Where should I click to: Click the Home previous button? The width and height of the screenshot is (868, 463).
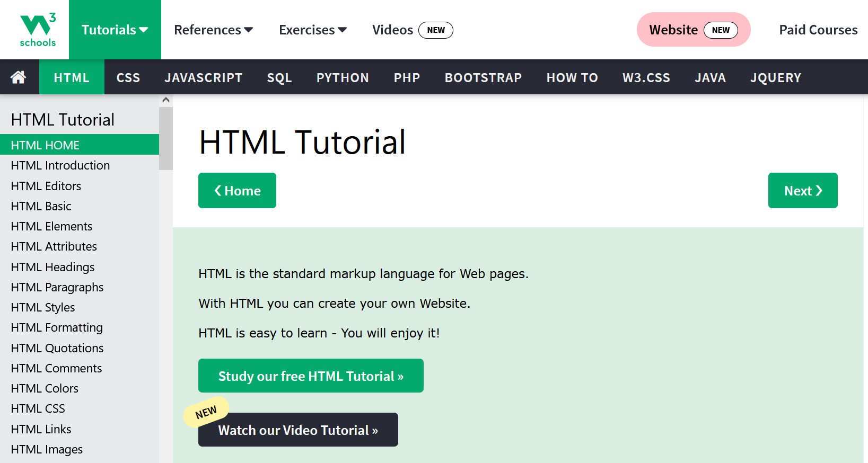click(x=237, y=191)
